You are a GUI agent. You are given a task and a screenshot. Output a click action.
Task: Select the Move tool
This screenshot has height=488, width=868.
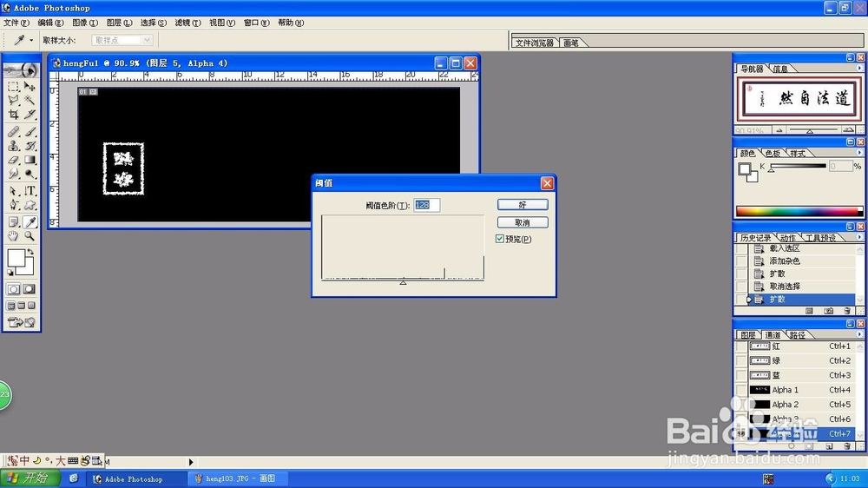pos(30,87)
